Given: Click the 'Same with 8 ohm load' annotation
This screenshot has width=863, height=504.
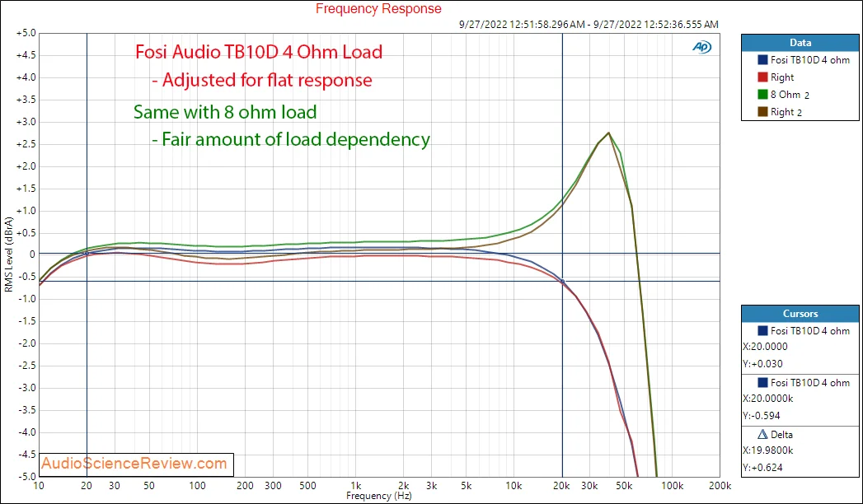Looking at the screenshot, I should [225, 112].
